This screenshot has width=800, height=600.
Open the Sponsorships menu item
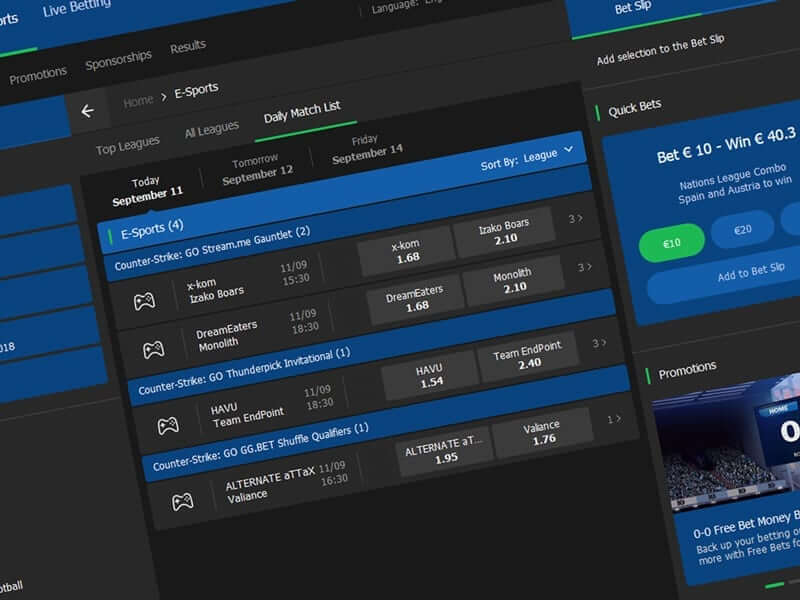[x=118, y=60]
